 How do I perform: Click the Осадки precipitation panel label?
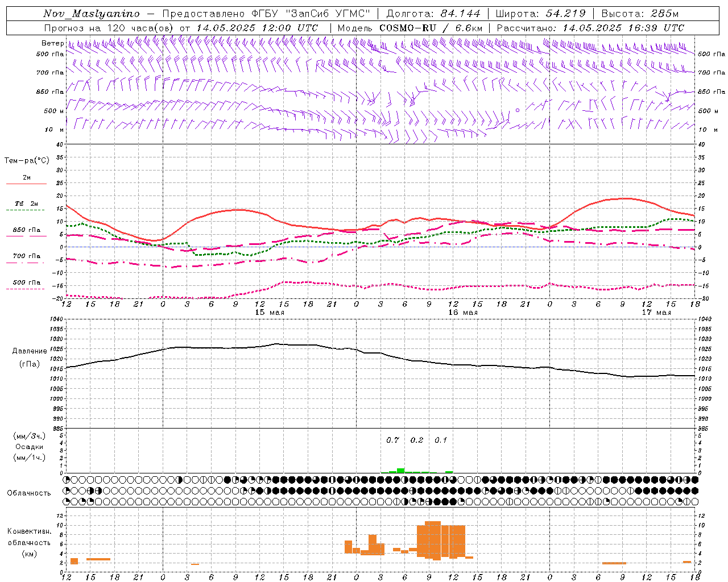tap(30, 447)
